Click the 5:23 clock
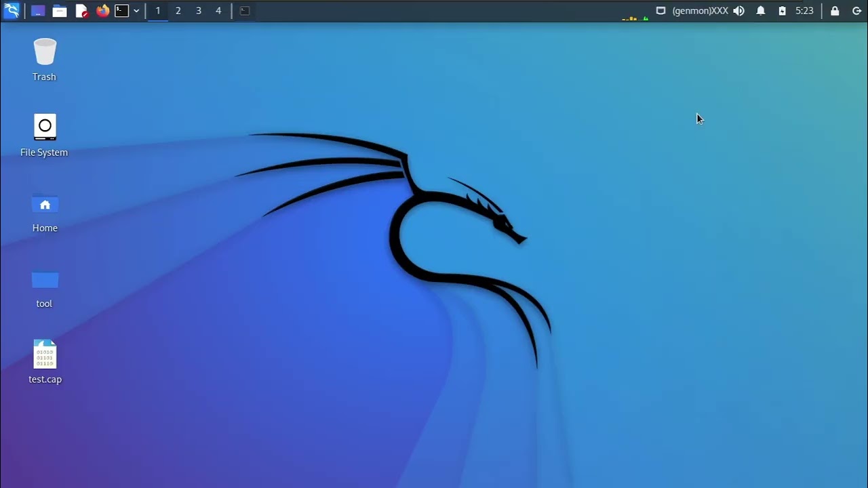 click(804, 11)
